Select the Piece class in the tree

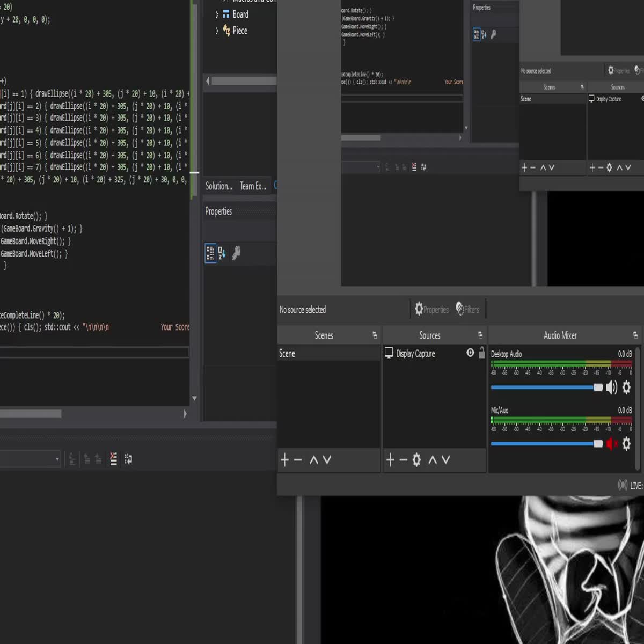[x=240, y=31]
